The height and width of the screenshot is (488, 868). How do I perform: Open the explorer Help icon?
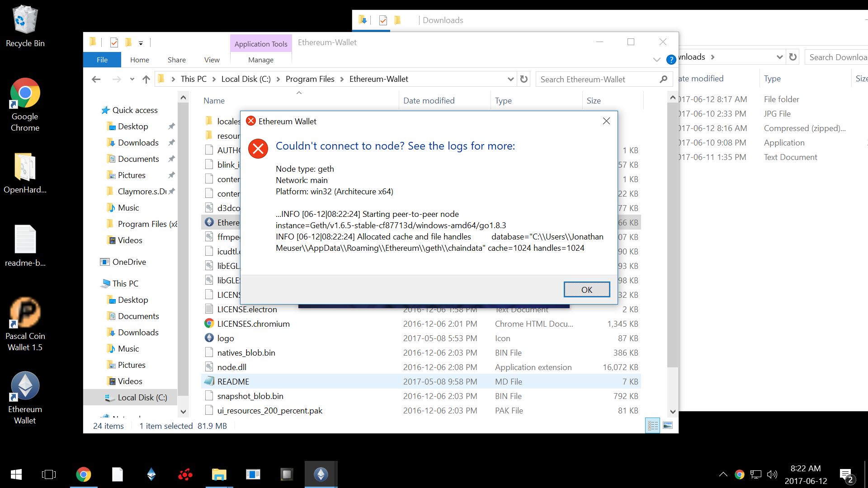pyautogui.click(x=671, y=60)
